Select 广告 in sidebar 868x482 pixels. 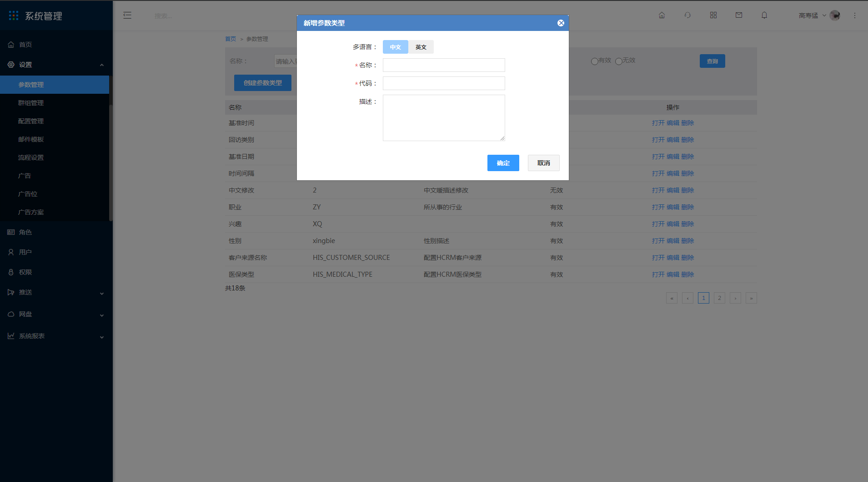[x=55, y=176]
